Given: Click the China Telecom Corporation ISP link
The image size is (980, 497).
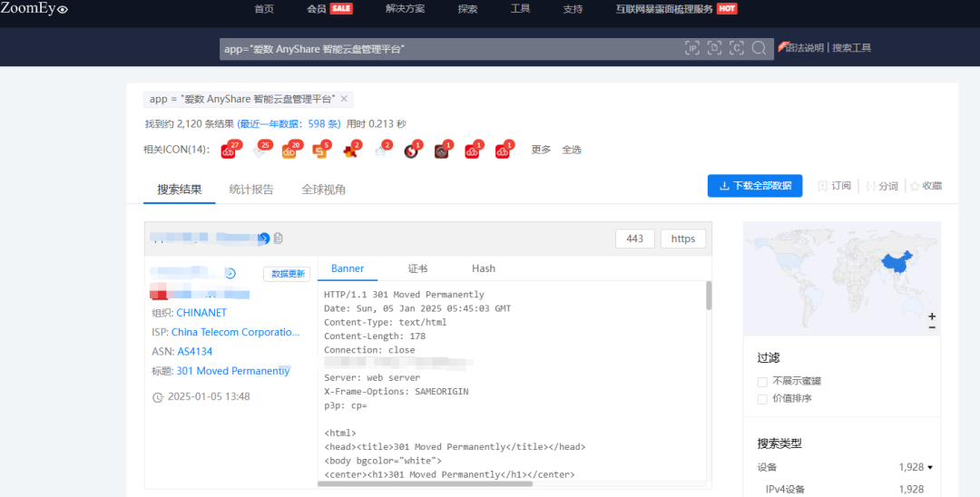Looking at the screenshot, I should point(236,332).
